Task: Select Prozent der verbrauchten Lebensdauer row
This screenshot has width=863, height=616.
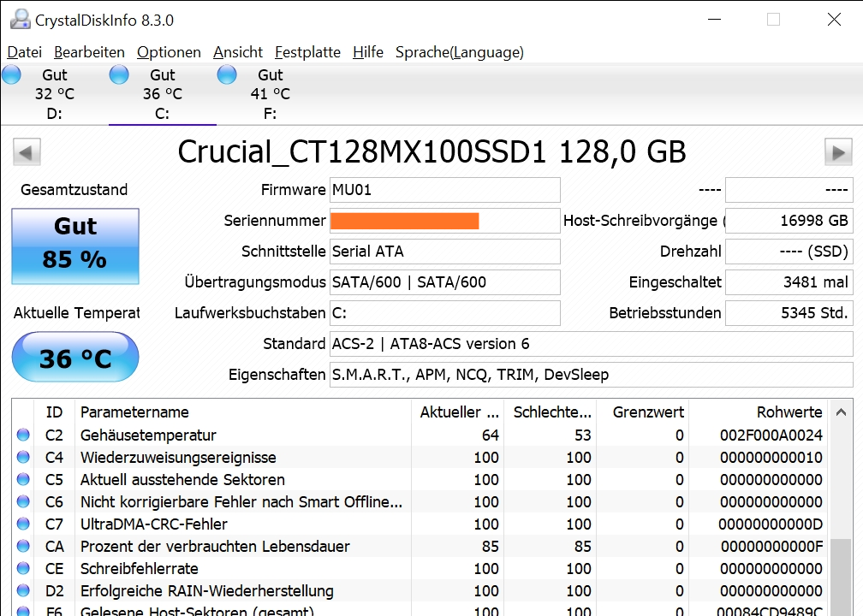Action: 420,546
